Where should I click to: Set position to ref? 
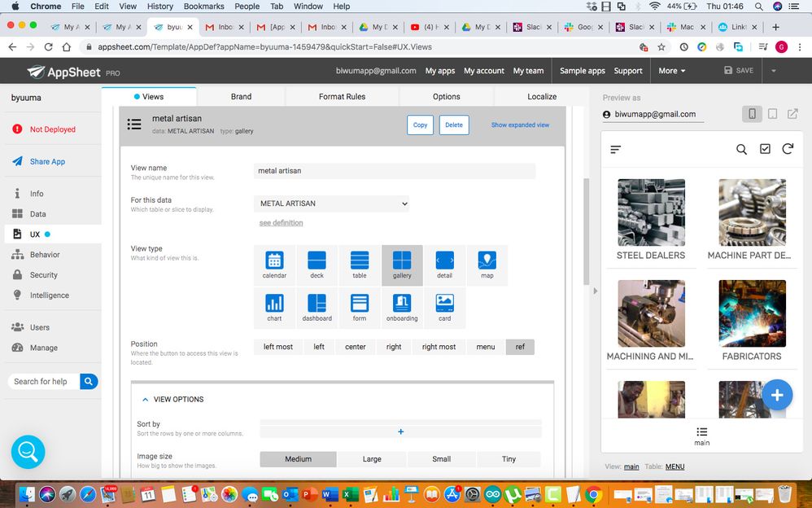(520, 347)
